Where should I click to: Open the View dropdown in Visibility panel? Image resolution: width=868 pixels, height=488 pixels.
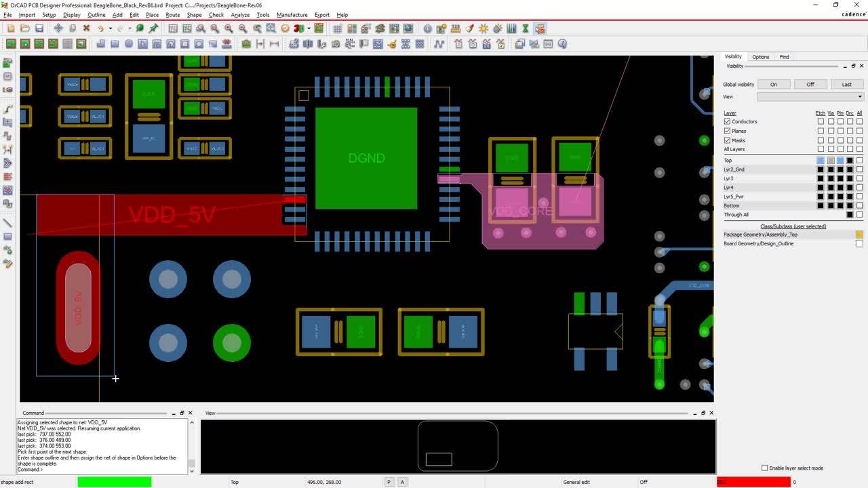click(x=810, y=97)
